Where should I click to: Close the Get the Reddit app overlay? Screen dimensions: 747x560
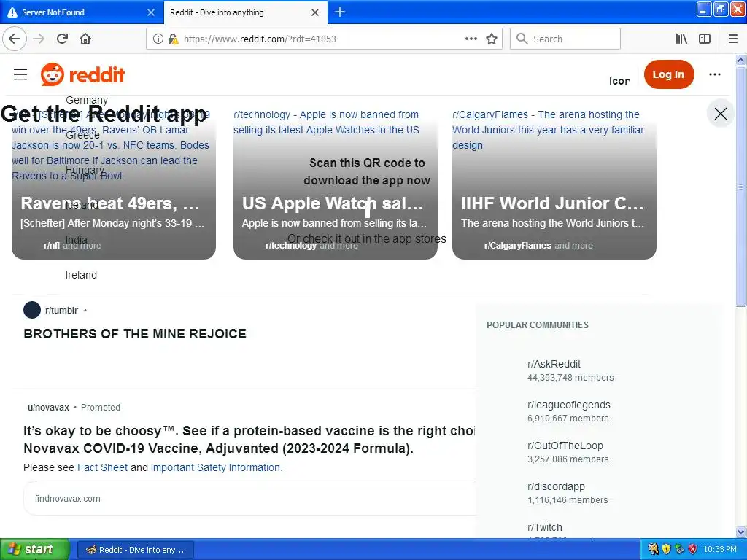720,113
